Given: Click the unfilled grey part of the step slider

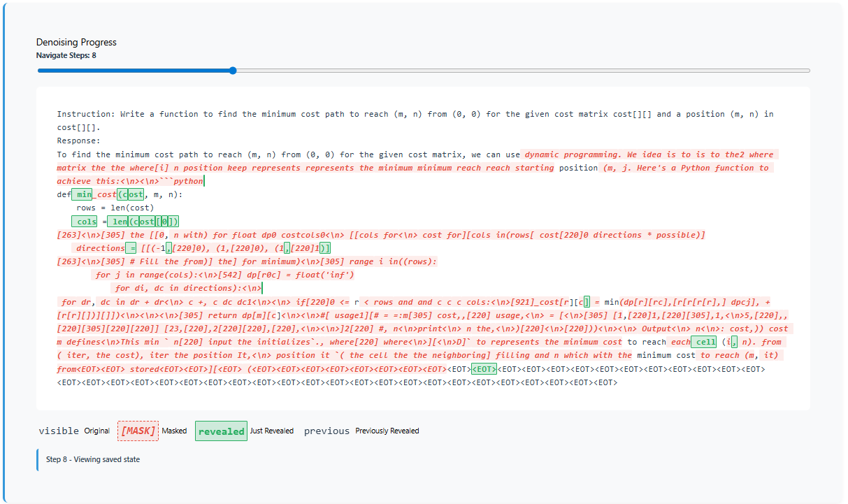Looking at the screenshot, I should 523,71.
